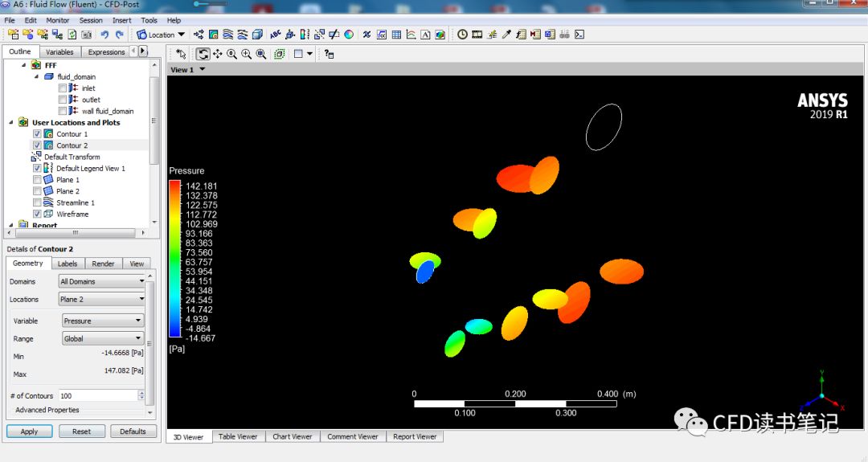Viewport: 868px width, 462px height.
Task: Insert a Streamline from toolbar
Action: tap(227, 35)
